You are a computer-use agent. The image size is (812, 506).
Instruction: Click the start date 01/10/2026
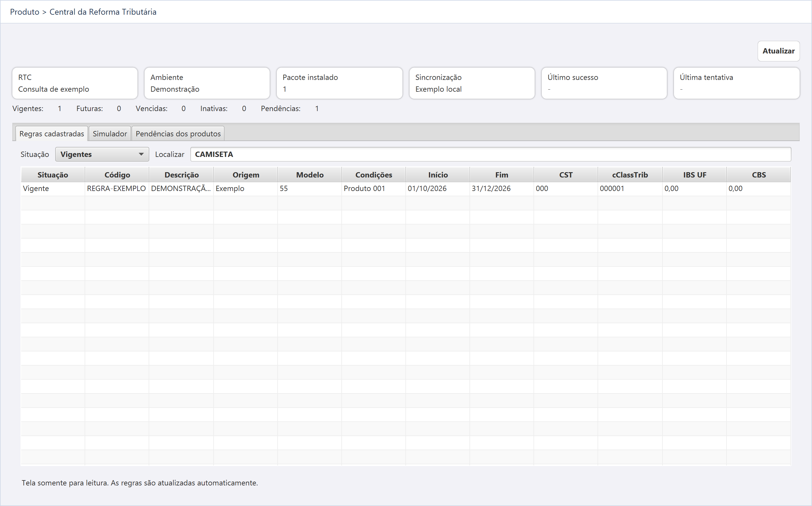438,188
